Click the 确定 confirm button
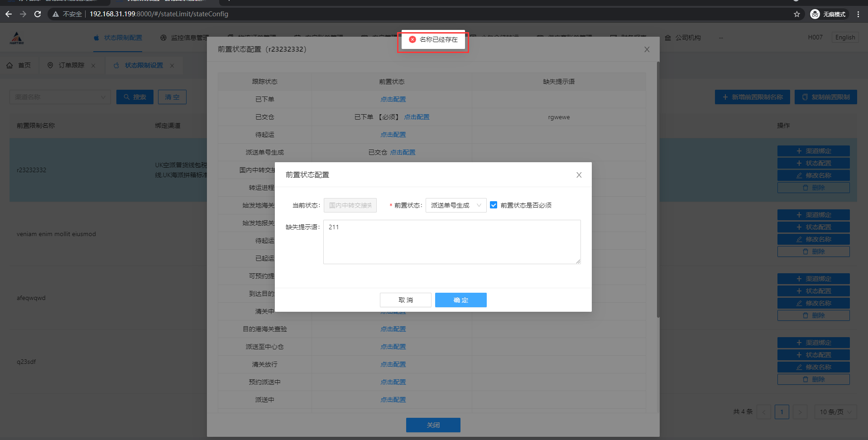The height and width of the screenshot is (440, 868). pyautogui.click(x=460, y=300)
